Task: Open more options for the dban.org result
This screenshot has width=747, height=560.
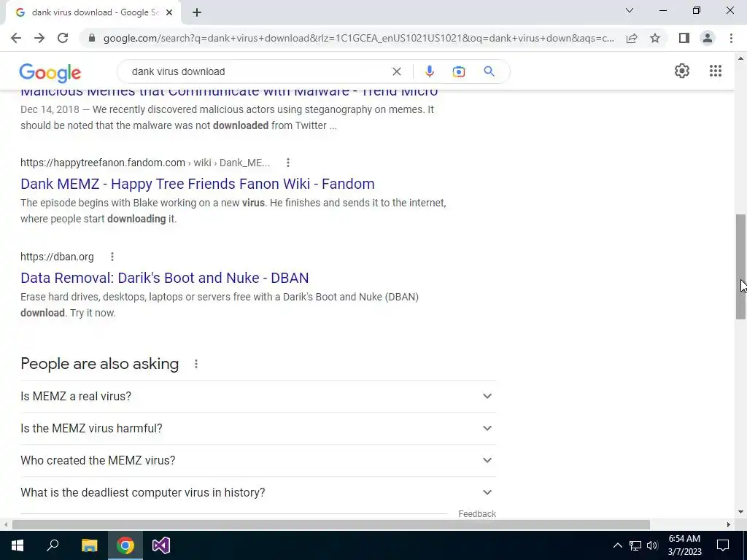Action: click(x=112, y=257)
